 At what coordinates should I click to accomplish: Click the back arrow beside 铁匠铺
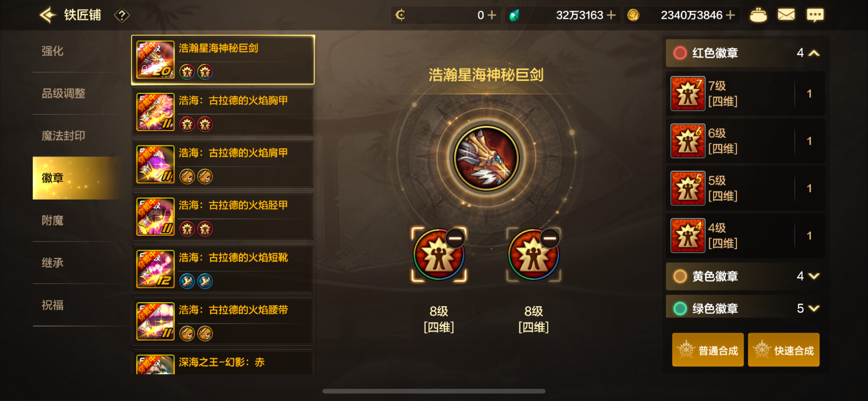click(48, 15)
